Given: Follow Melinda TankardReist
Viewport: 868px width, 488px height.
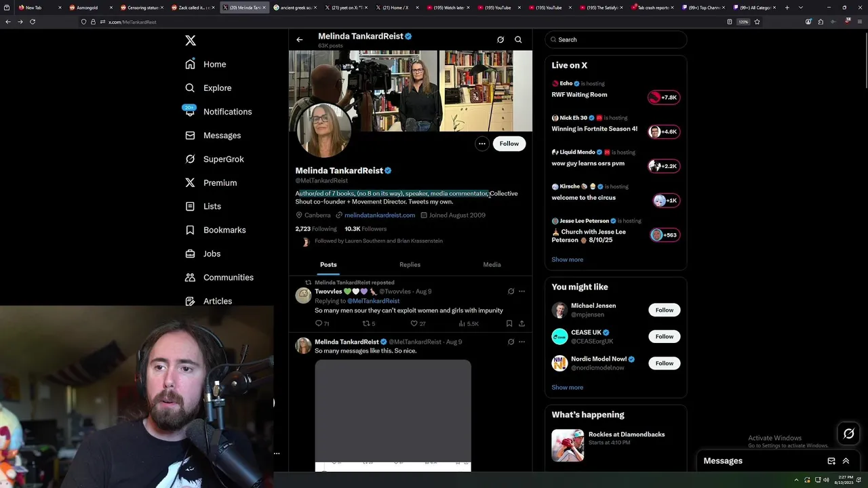Looking at the screenshot, I should 509,144.
